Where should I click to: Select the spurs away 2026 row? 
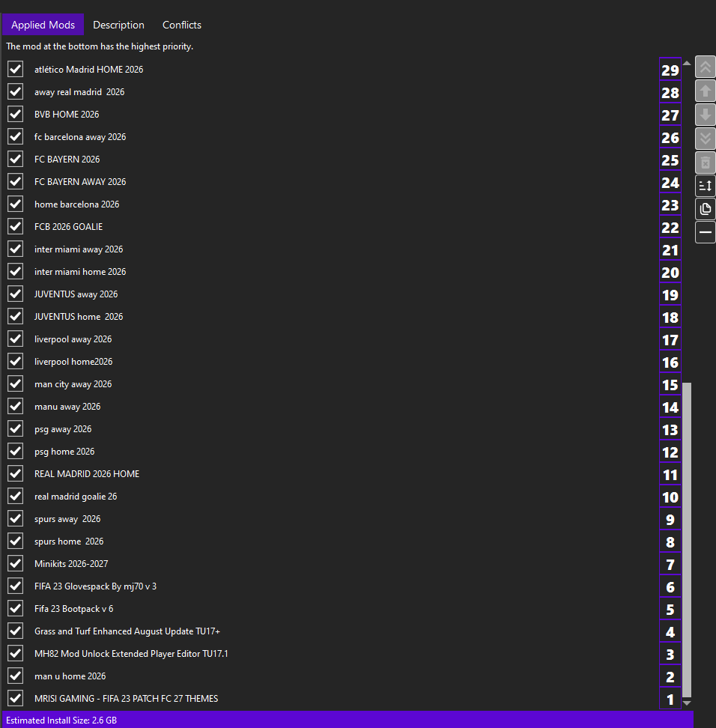coord(342,518)
